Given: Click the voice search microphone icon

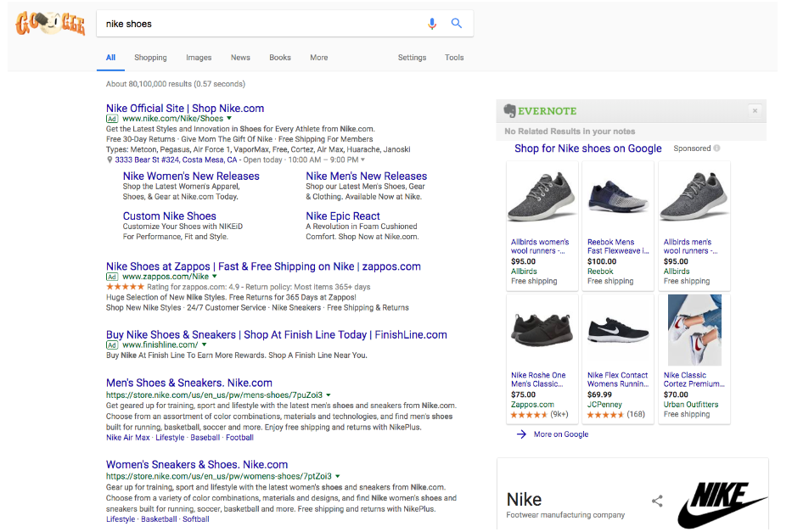Looking at the screenshot, I should (432, 24).
